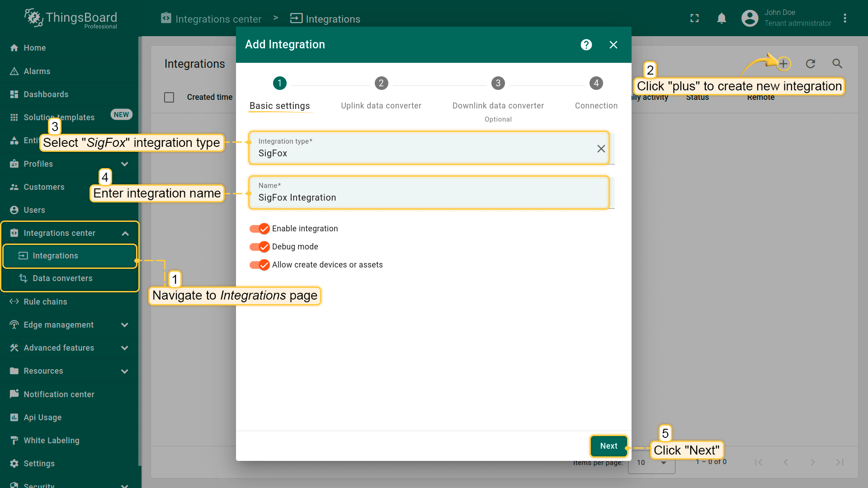Disable the Enable integration toggle

pos(259,229)
